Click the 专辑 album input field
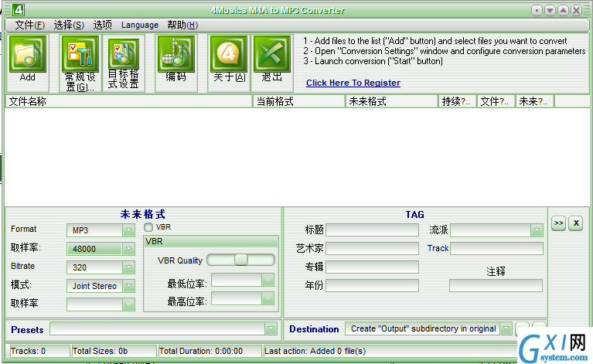Screen dimensions: 593x364 coord(372,267)
